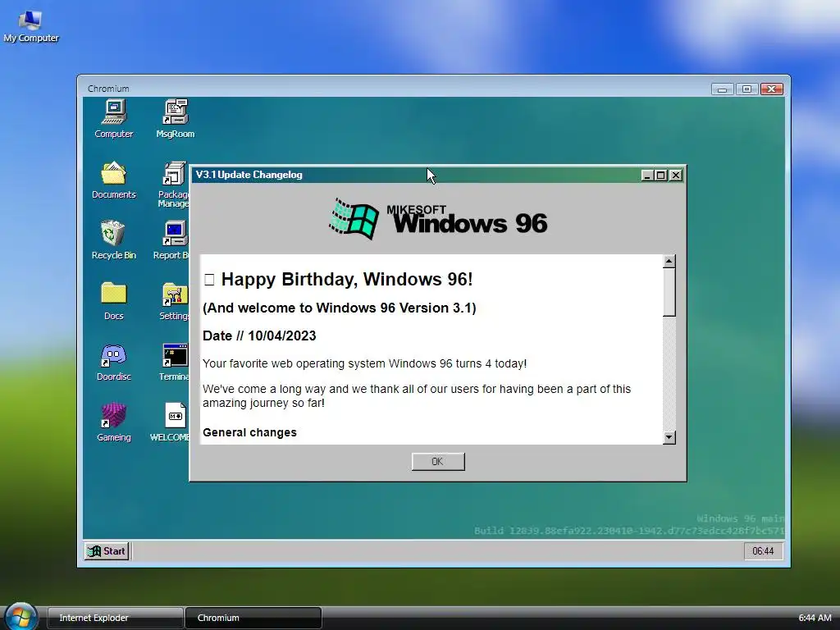The image size is (840, 630).
Task: Open the Computer icon in Windows 96
Action: (113, 119)
